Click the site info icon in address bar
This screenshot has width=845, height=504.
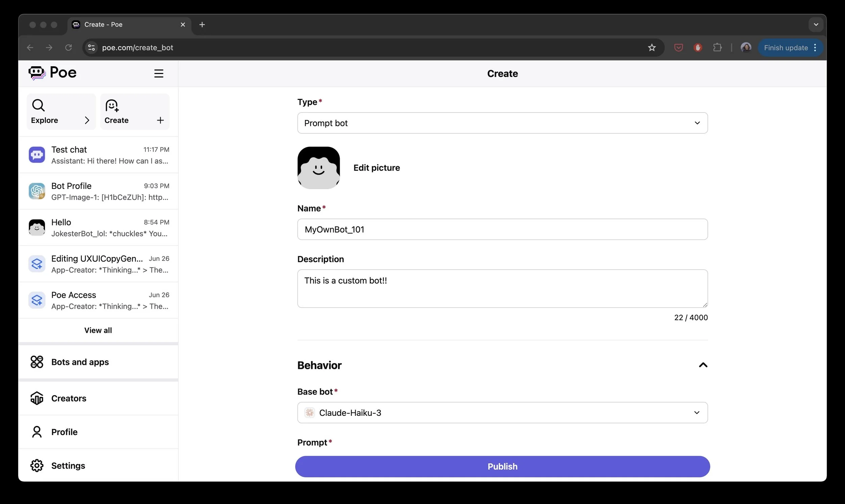[x=91, y=48]
